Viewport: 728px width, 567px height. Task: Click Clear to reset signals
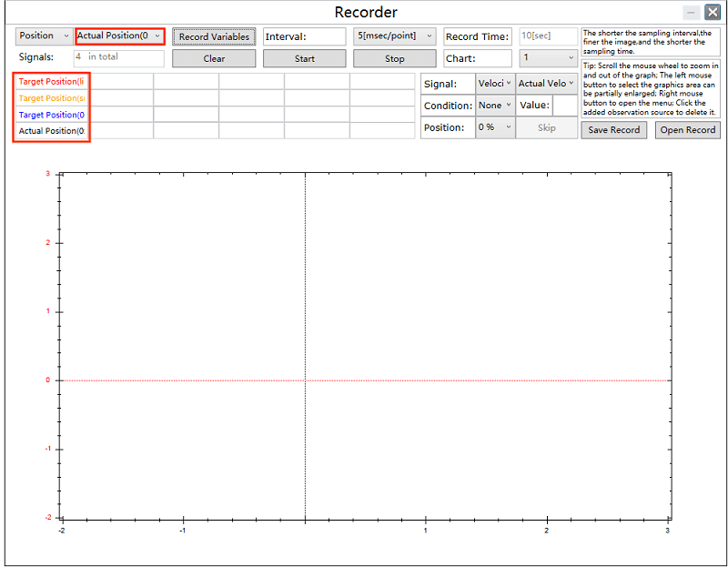click(214, 58)
